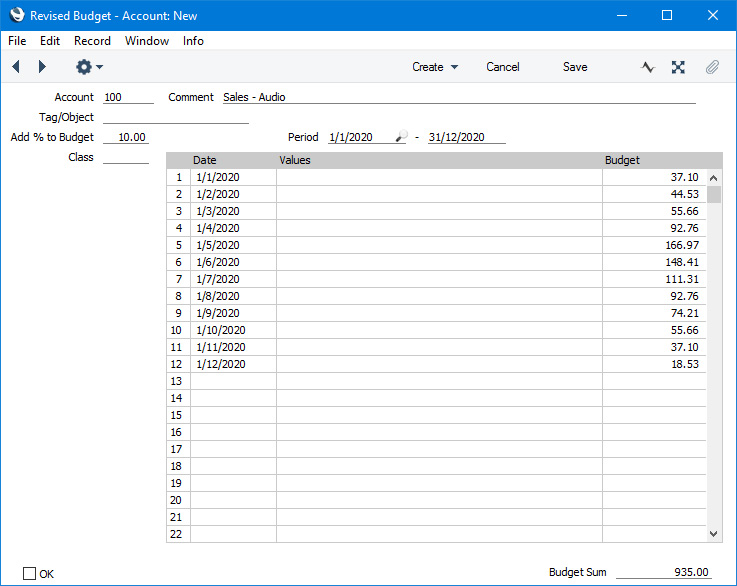737x586 pixels.
Task: Maximize the Revised Budget window
Action: tap(667, 15)
